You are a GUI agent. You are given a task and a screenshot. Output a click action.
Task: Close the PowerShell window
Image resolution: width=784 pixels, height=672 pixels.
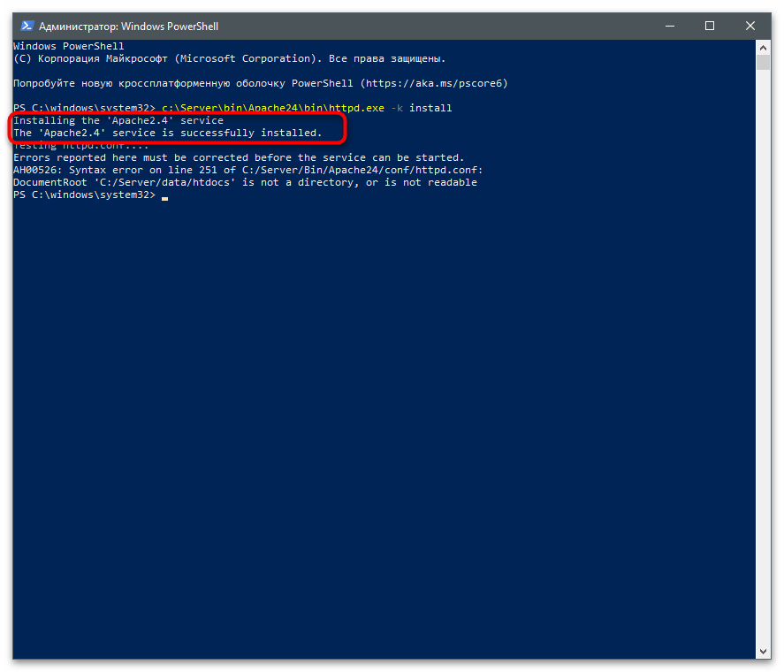749,27
